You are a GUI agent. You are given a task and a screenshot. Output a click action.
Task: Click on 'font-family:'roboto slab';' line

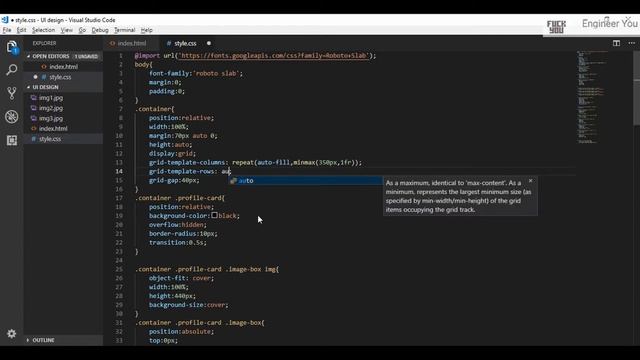[x=196, y=73]
